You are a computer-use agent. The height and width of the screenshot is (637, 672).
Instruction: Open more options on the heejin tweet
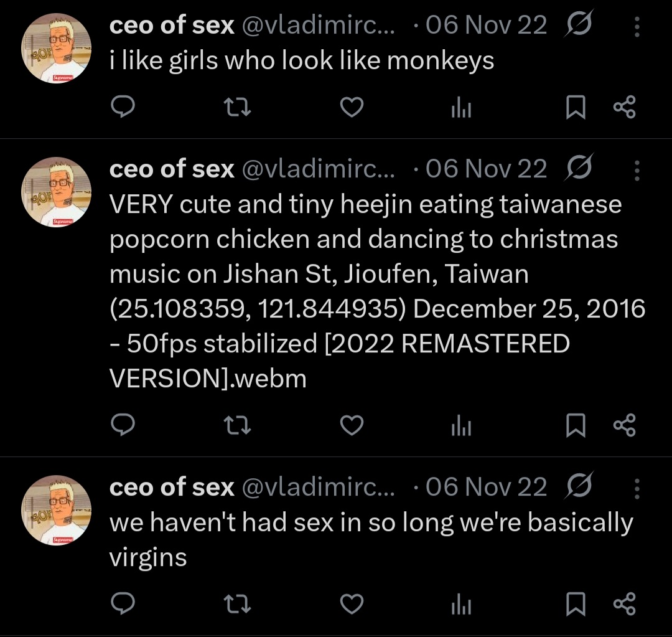point(637,171)
